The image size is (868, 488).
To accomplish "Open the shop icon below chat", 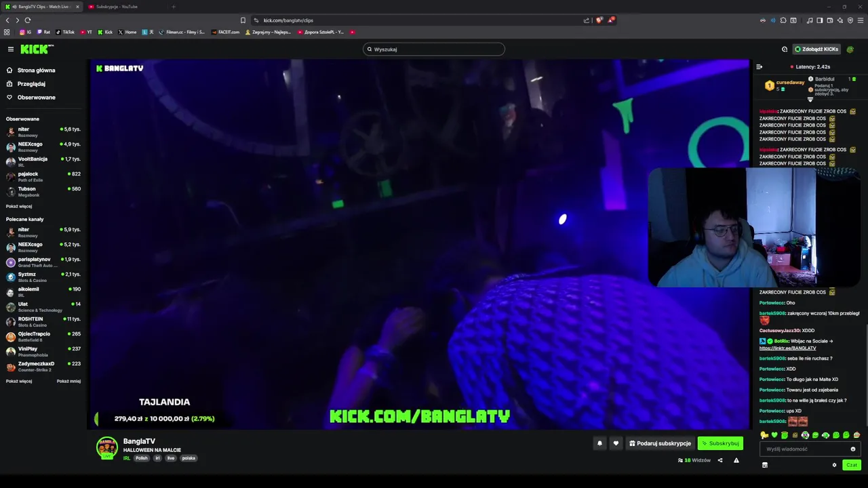I will (764, 465).
